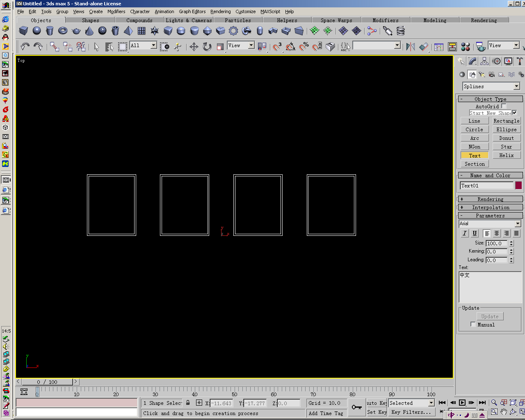Screen dimensions: 525x420
Task: Click the Helix shape button
Action: [x=507, y=155]
